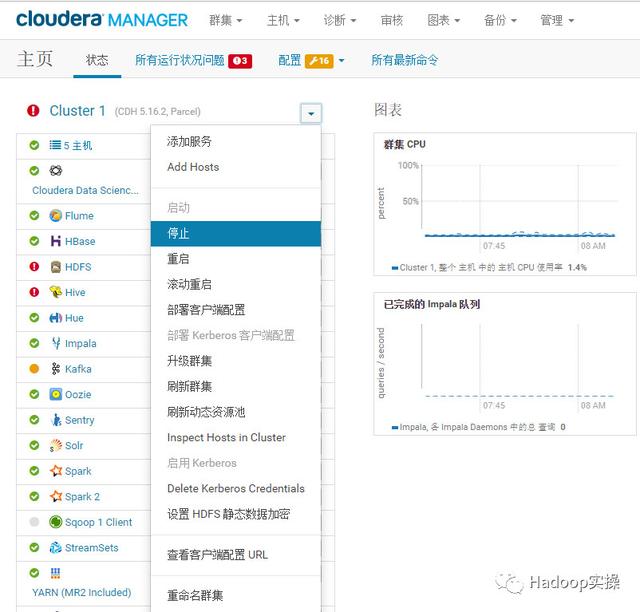Open the 主机 dropdown menu
The height and width of the screenshot is (612, 640).
283,20
